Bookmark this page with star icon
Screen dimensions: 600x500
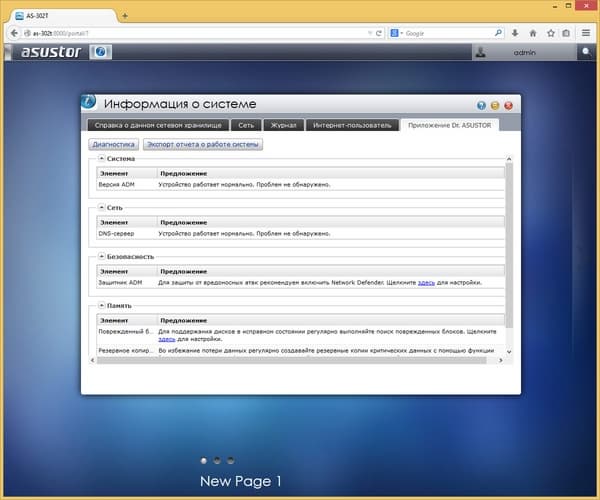(x=551, y=33)
